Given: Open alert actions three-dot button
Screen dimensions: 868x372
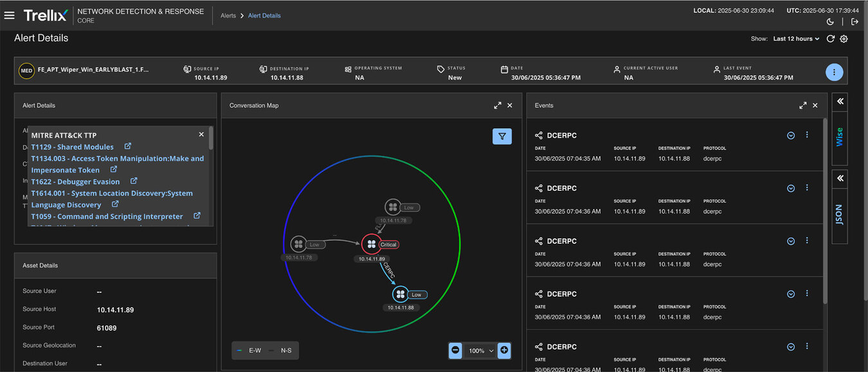Looking at the screenshot, I should pyautogui.click(x=834, y=72).
